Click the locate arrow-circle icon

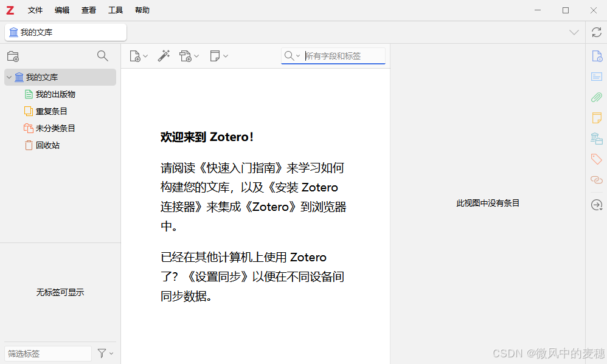tap(597, 205)
